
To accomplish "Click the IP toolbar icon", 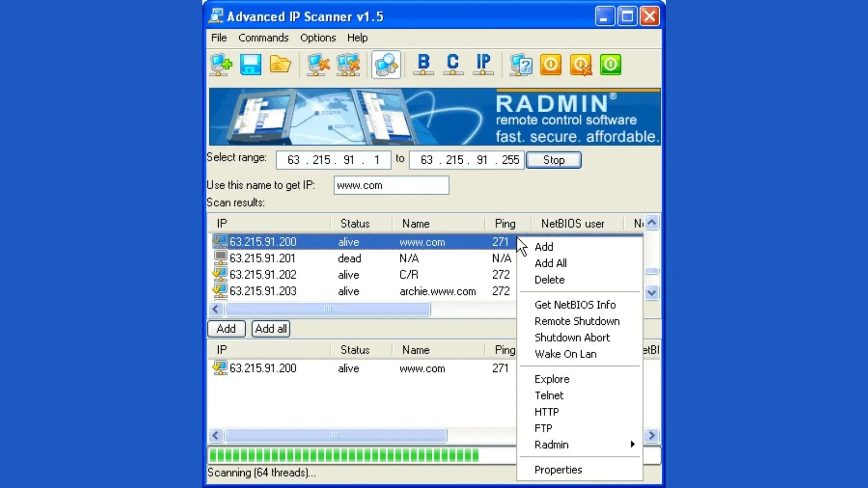I will (483, 65).
